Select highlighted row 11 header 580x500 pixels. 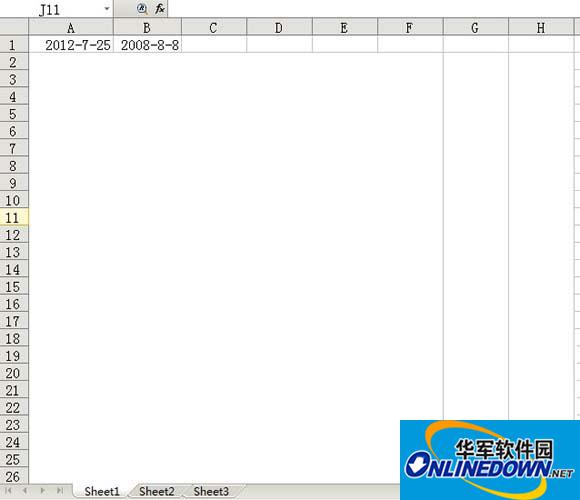[x=14, y=217]
